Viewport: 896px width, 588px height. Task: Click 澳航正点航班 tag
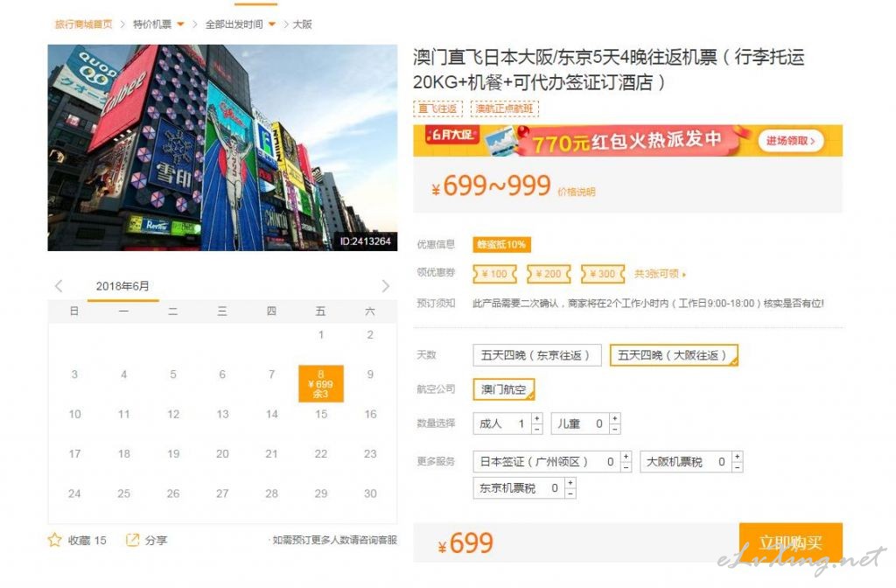pos(505,108)
